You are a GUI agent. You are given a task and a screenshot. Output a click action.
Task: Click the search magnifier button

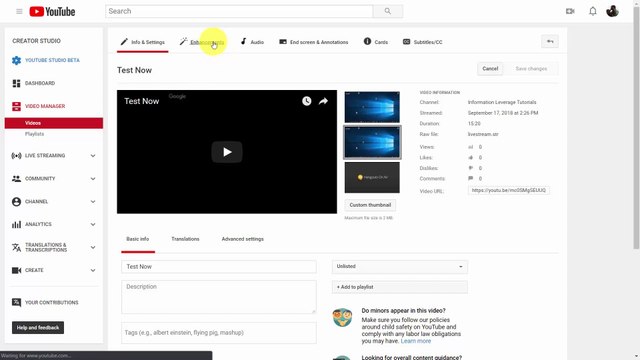(388, 11)
